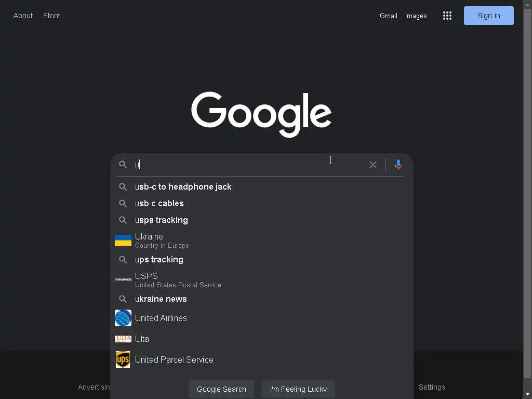532x399 pixels.
Task: Click magnifier beside usb c cables
Action: click(123, 204)
